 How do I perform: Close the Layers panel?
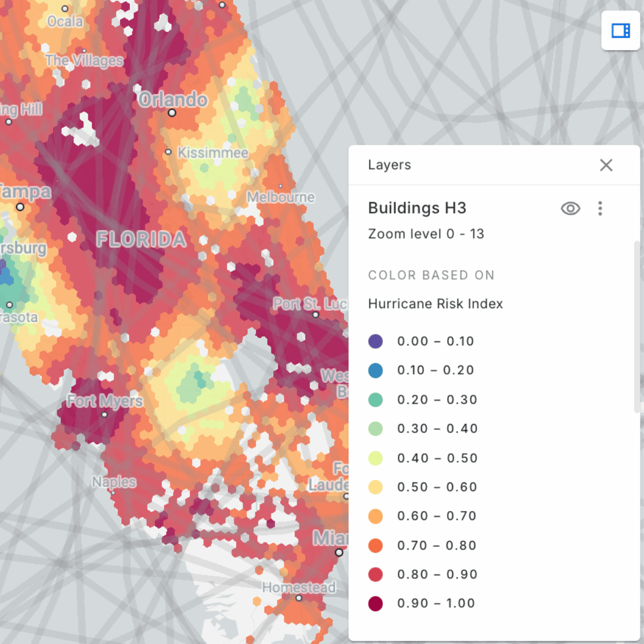tap(606, 165)
